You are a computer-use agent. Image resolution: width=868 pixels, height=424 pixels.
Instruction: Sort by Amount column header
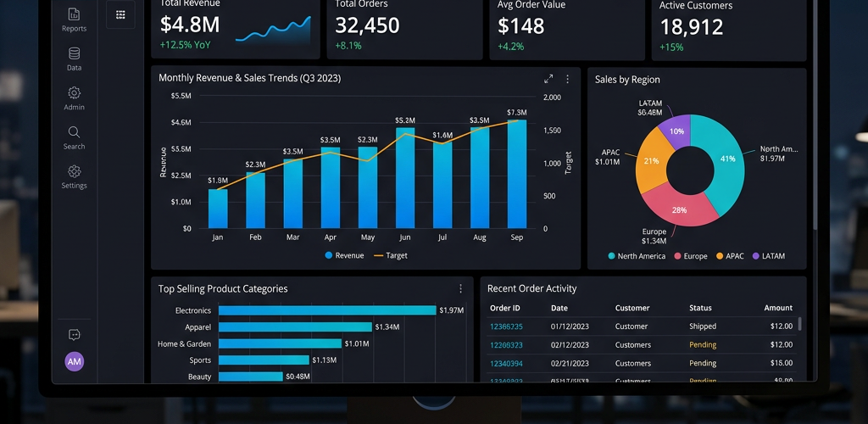coord(778,308)
